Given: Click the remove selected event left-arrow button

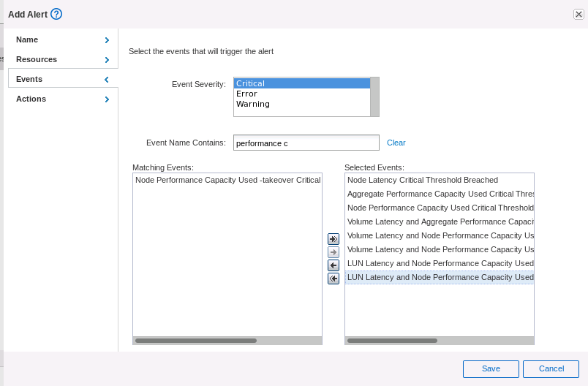Looking at the screenshot, I should tap(333, 265).
